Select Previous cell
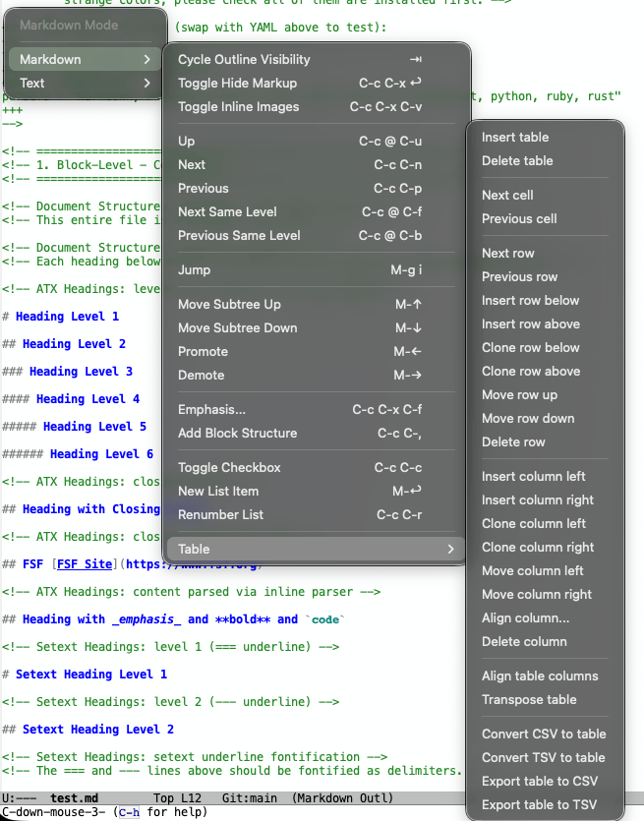644x821 pixels. pos(545,218)
